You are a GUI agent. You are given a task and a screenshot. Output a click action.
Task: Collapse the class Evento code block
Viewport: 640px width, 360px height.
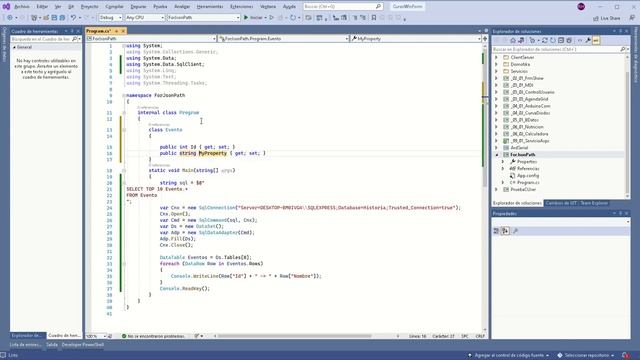124,130
